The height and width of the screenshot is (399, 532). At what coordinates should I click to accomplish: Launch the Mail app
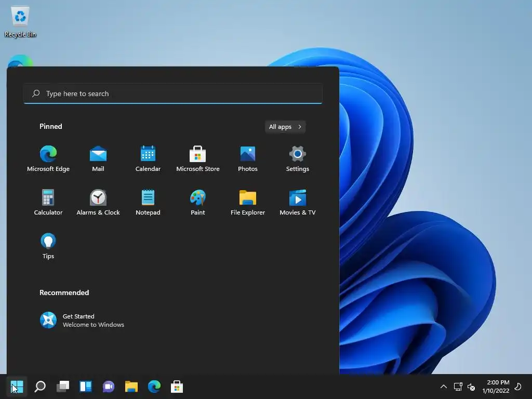pyautogui.click(x=98, y=158)
